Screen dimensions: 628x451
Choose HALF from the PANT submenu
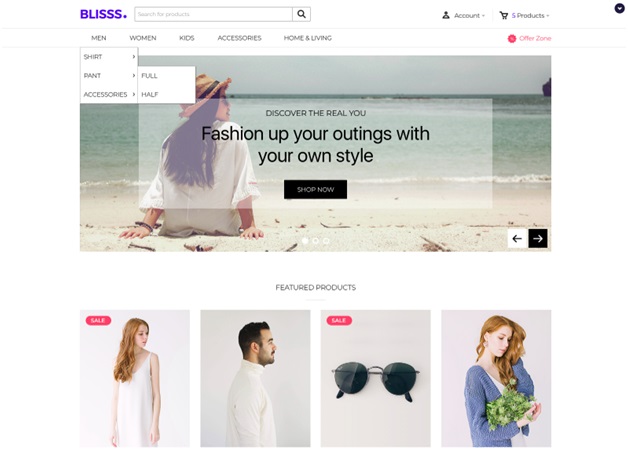pyautogui.click(x=150, y=95)
